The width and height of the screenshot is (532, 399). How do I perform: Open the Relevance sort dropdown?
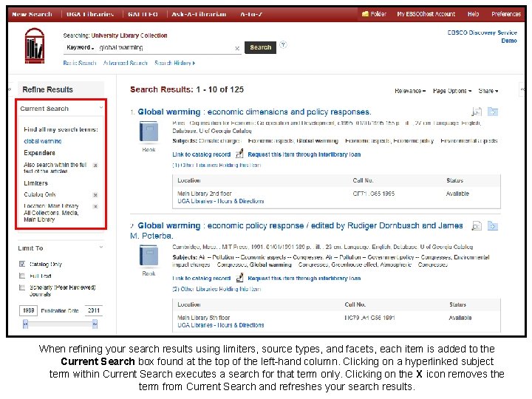click(410, 91)
